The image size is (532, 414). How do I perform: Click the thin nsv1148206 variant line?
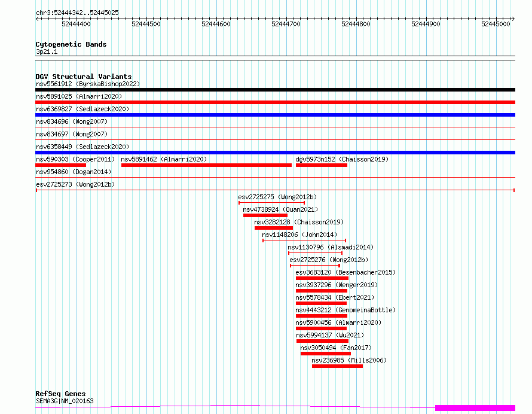[x=304, y=241]
